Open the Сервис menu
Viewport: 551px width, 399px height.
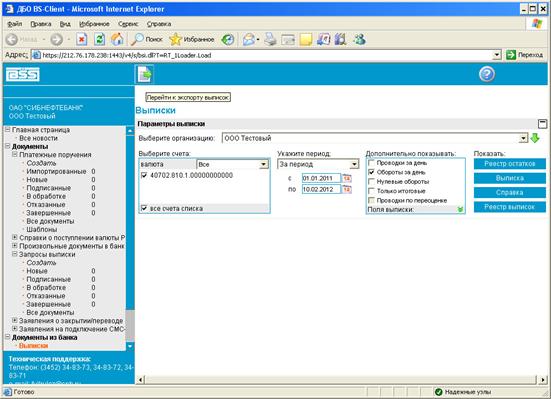point(128,24)
